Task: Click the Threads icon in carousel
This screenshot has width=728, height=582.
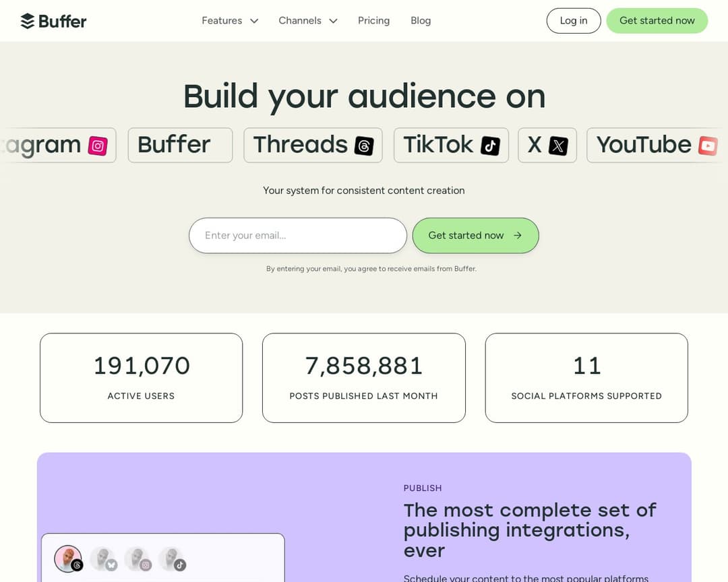Action: pyautogui.click(x=364, y=145)
